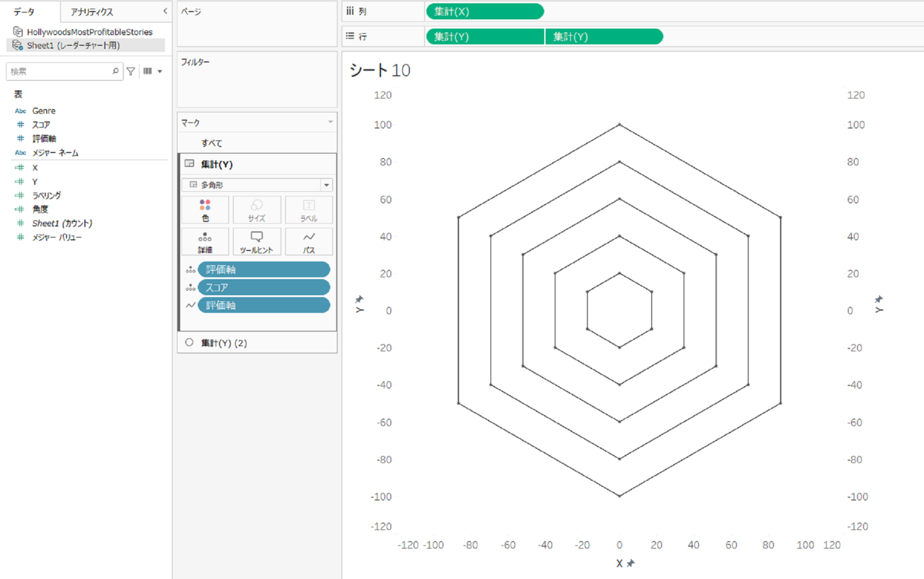Switch to the アナリティクス tab

pos(92,12)
